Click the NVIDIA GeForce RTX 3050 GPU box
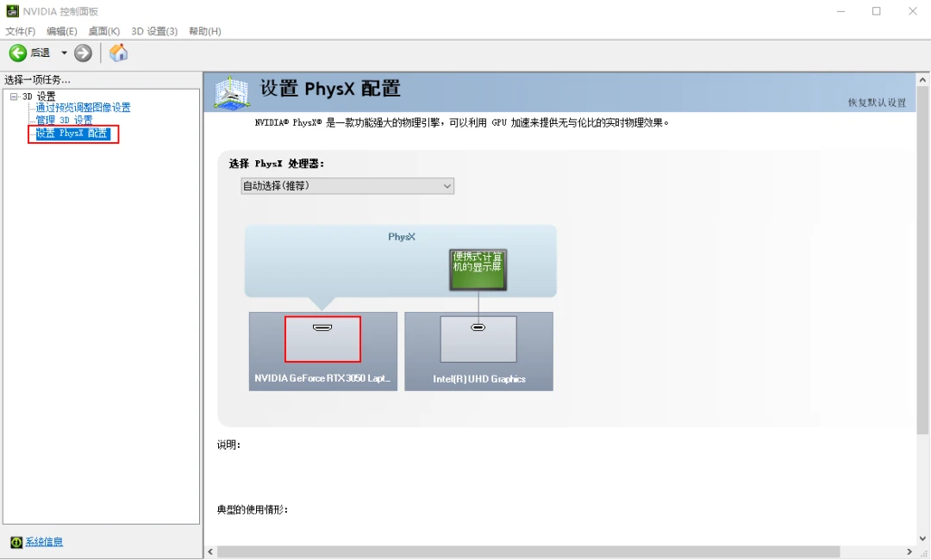The height and width of the screenshot is (560, 931). click(323, 352)
